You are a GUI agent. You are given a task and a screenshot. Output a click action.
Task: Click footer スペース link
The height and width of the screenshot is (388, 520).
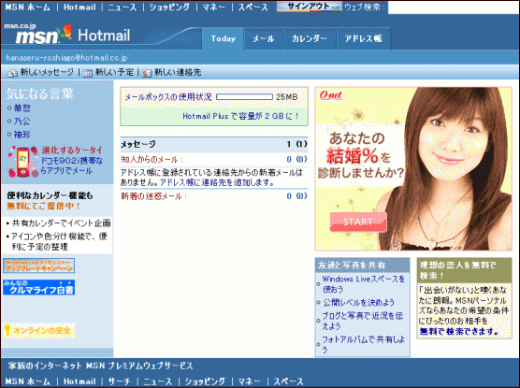point(289,381)
